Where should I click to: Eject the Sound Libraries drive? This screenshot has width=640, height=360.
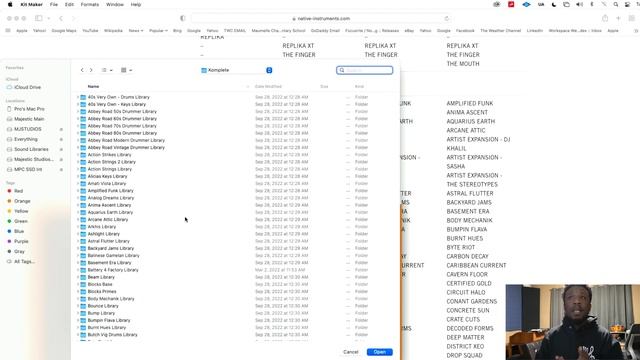click(x=61, y=149)
